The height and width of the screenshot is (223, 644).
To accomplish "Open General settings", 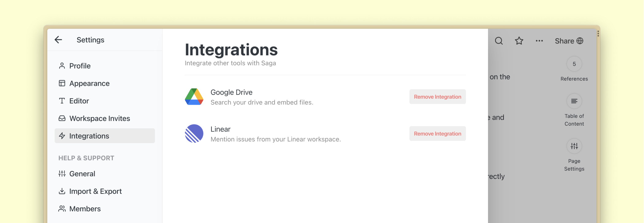I will [82, 174].
